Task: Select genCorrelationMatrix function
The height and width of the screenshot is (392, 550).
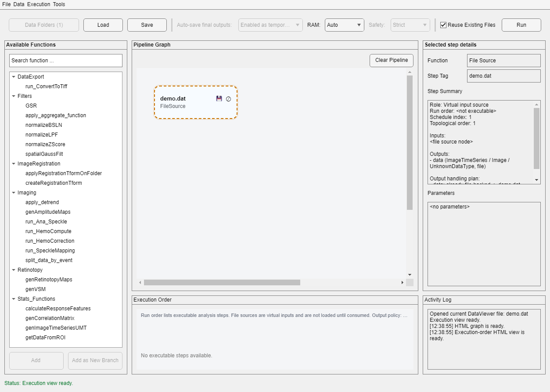Action: [50, 318]
